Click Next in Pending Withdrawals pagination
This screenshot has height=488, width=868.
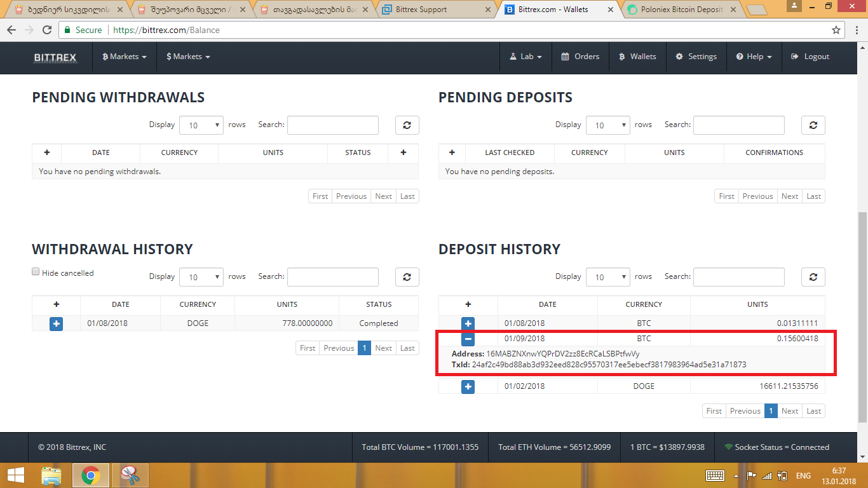[x=383, y=196]
